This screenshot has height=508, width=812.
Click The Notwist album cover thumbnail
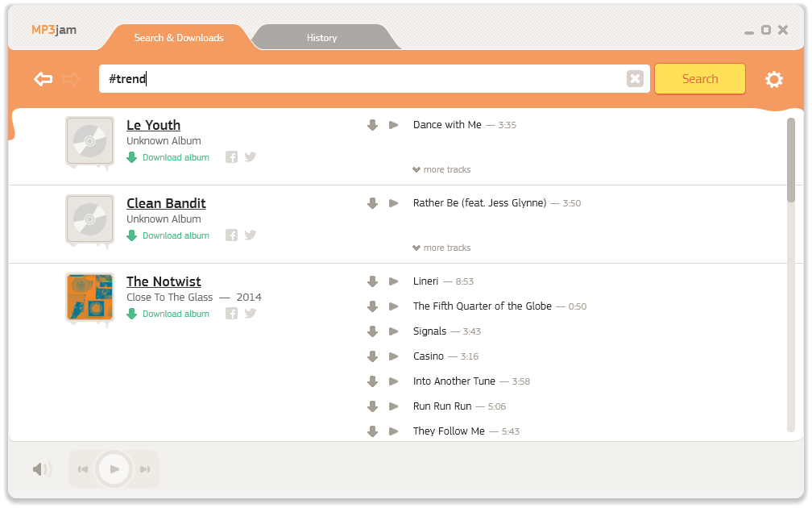click(x=89, y=297)
